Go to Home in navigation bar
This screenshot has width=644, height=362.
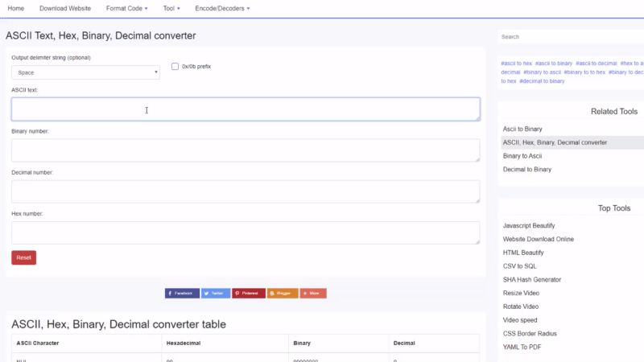16,8
